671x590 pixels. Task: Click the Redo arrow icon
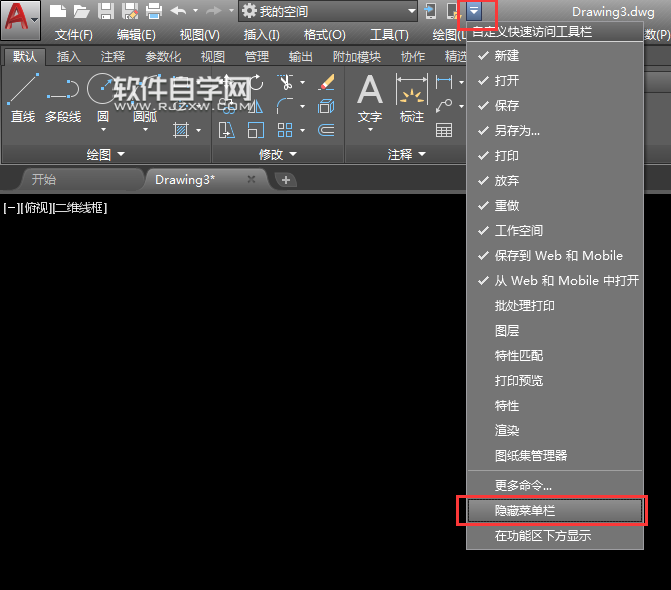tap(214, 11)
